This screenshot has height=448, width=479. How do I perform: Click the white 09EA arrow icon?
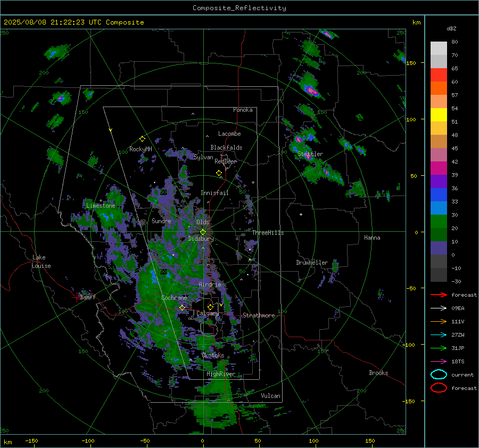point(439,308)
